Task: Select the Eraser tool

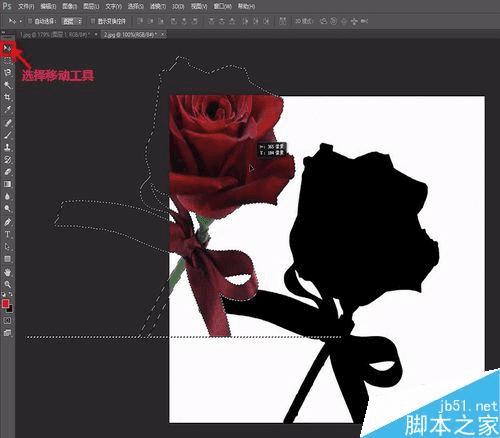Action: [x=7, y=172]
